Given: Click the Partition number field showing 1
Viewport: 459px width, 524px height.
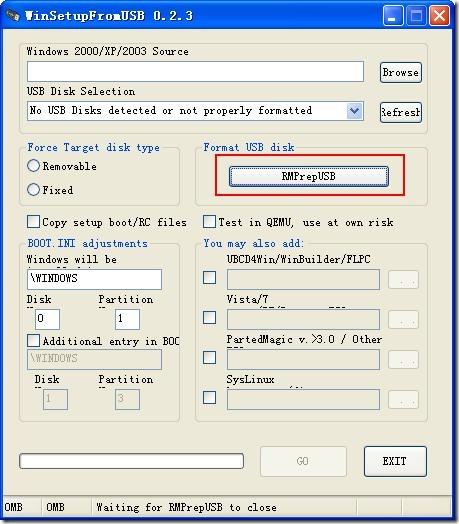Looking at the screenshot, I should [127, 319].
